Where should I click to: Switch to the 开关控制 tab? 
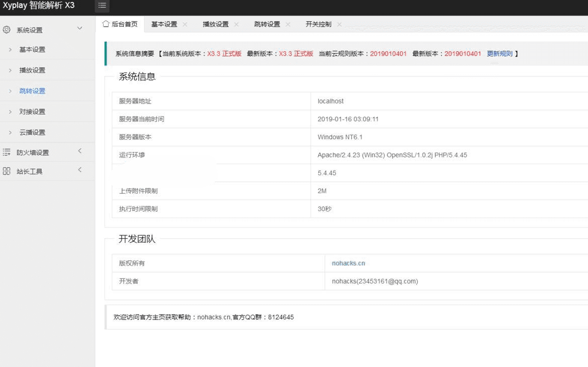tap(318, 24)
